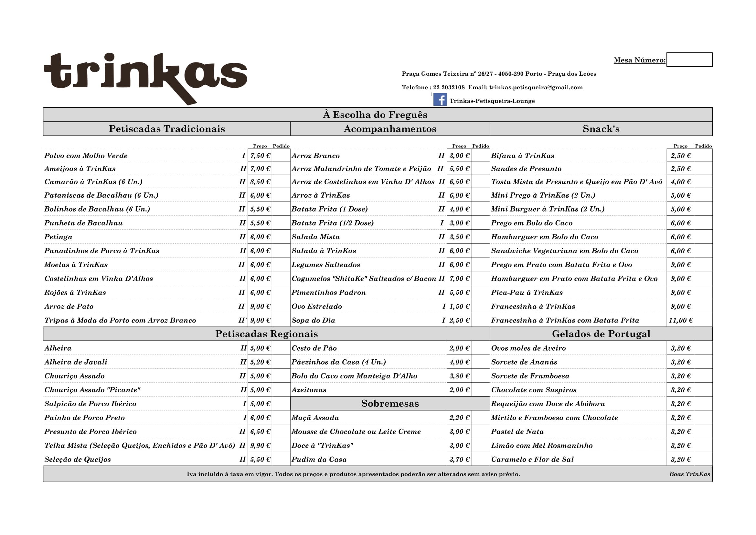Image resolution: width=756 pixels, height=535 pixels.
Task: Click the 'Maçã Assada' dessert
Action: pos(315,418)
